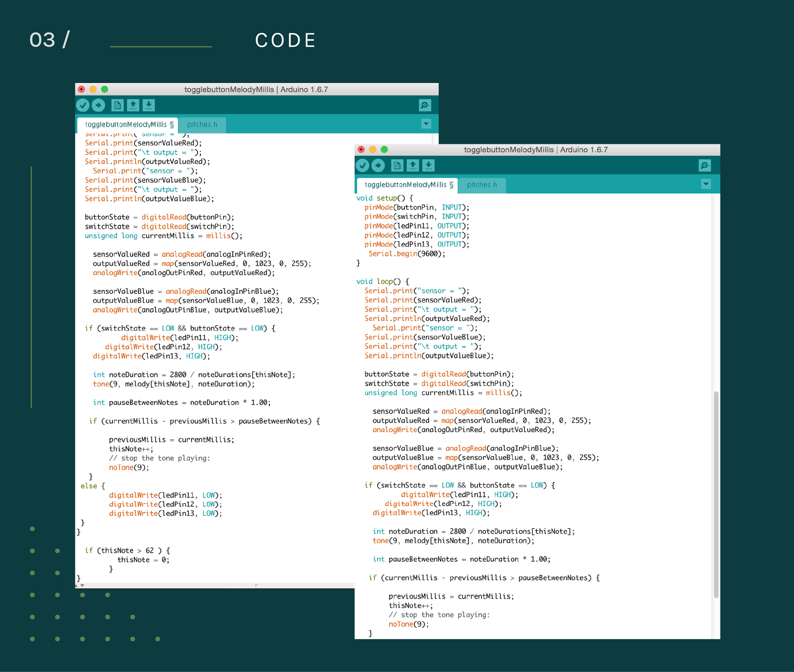Switch to the pitches.h tab in back window

pos(202,125)
